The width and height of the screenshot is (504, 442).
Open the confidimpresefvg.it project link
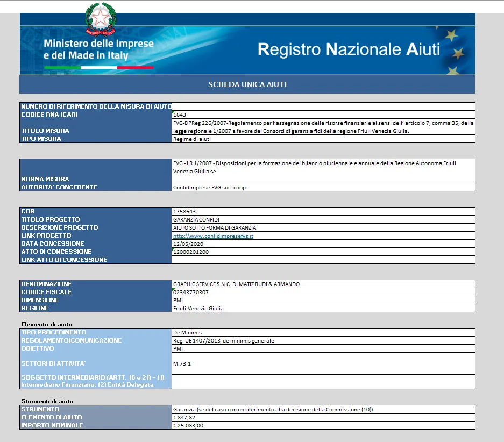[213, 236]
